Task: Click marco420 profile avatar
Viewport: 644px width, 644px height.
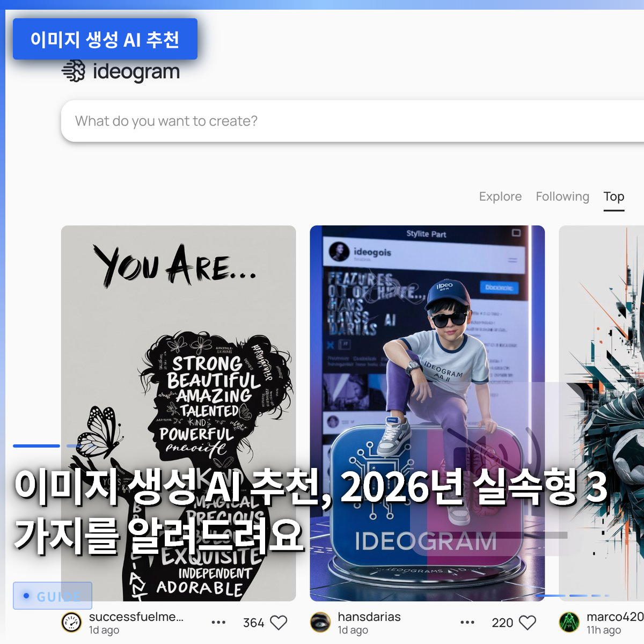Action: tap(569, 623)
